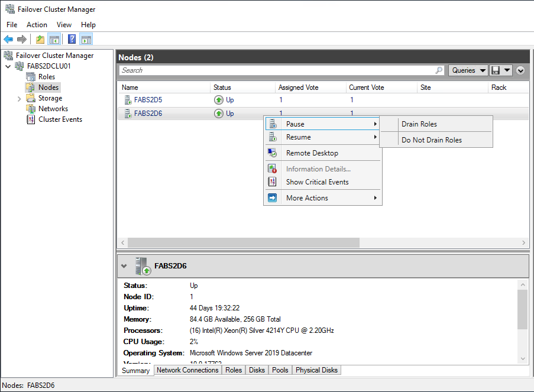Click the scroll right arrow of nodes list

pos(523,242)
